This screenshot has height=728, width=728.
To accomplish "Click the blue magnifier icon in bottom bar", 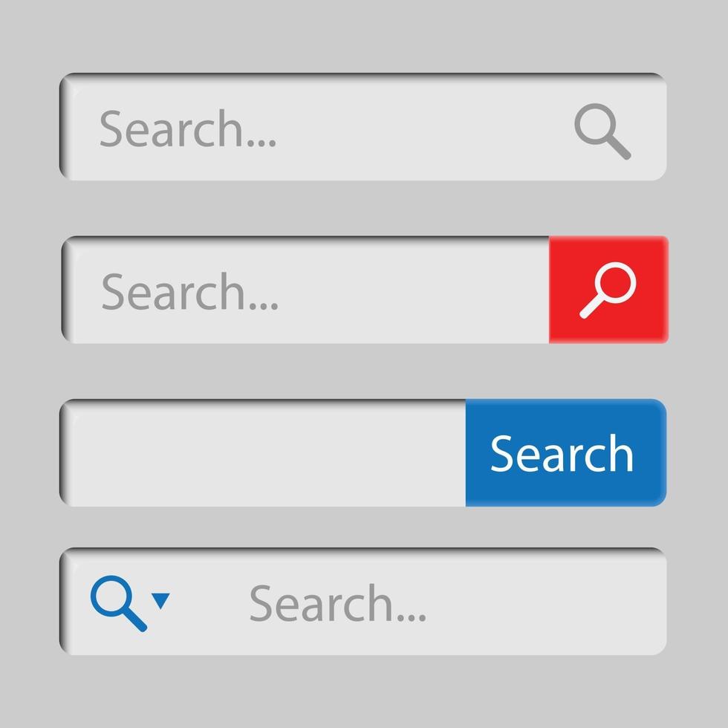I will [118, 603].
